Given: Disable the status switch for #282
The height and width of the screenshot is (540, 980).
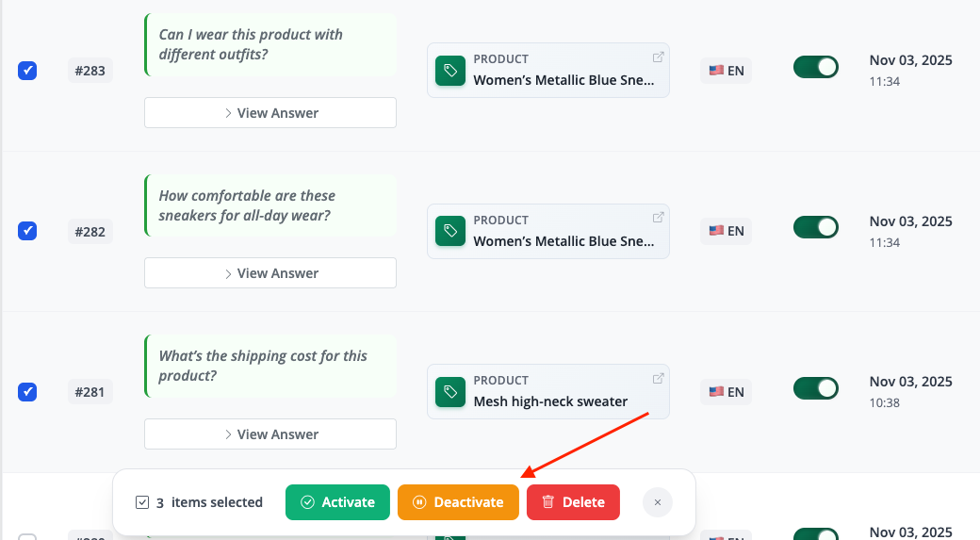Looking at the screenshot, I should tap(815, 227).
